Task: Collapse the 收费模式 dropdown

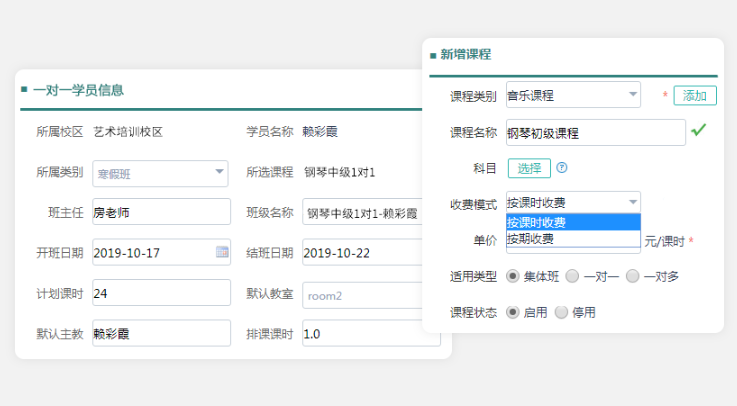Action: pyautogui.click(x=632, y=203)
